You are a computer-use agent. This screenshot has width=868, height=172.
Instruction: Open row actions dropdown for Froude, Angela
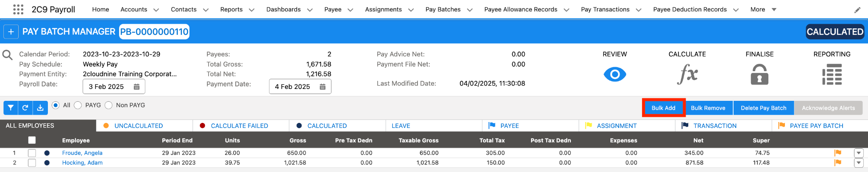tap(859, 153)
